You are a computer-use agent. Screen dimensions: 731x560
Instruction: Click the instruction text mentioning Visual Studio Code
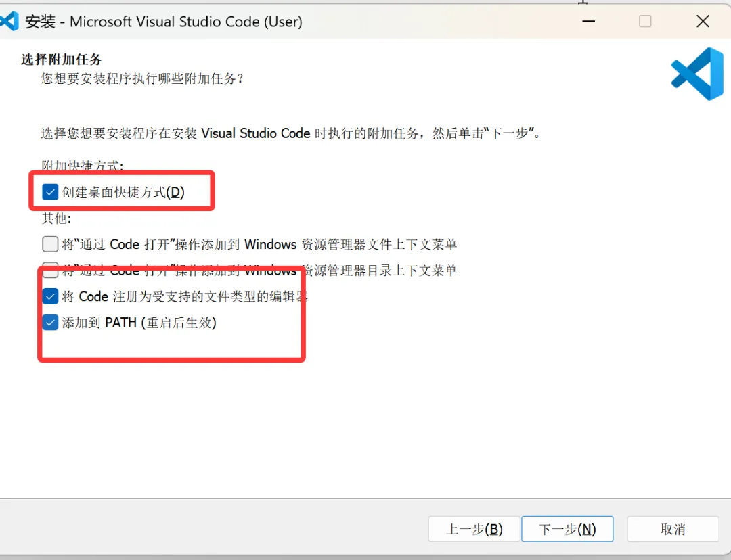(290, 134)
